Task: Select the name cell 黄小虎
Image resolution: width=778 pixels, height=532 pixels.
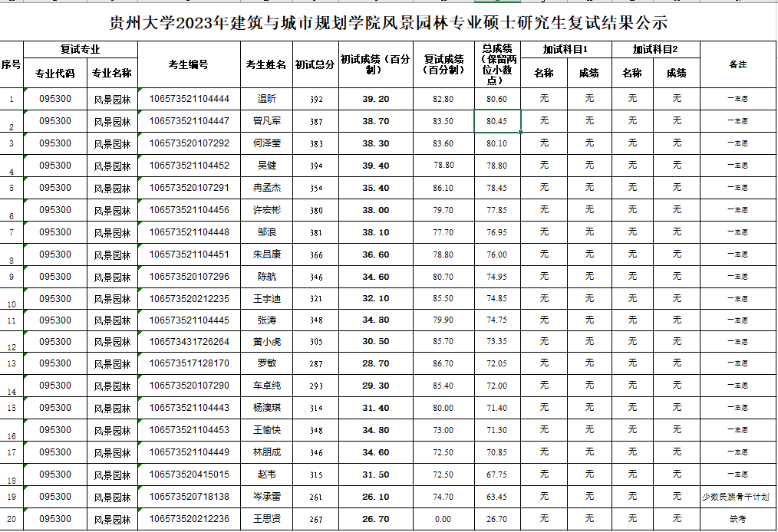Action: pyautogui.click(x=266, y=342)
